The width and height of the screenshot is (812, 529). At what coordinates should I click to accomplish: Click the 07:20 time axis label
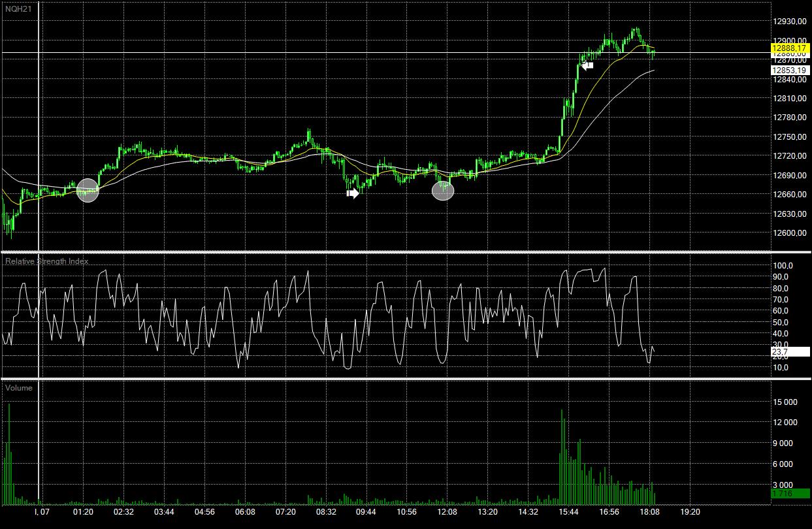point(286,513)
